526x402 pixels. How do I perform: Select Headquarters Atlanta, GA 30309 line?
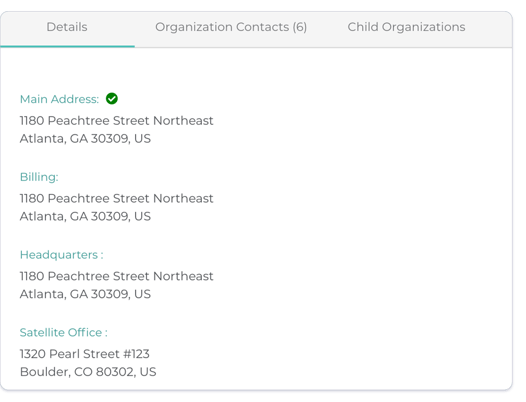coord(85,294)
